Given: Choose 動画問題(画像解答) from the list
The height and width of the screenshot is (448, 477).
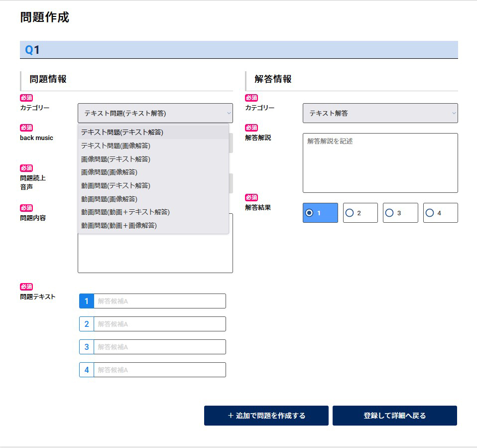Looking at the screenshot, I should point(109,199).
